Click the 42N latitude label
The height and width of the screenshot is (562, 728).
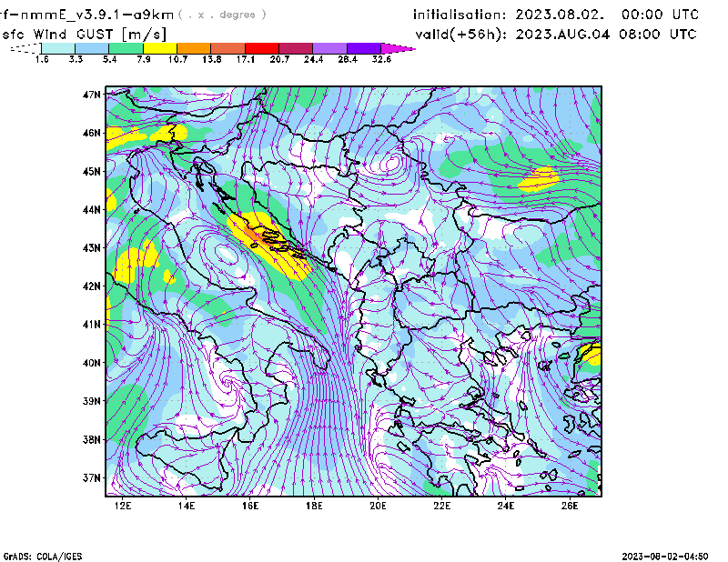[x=92, y=286]
